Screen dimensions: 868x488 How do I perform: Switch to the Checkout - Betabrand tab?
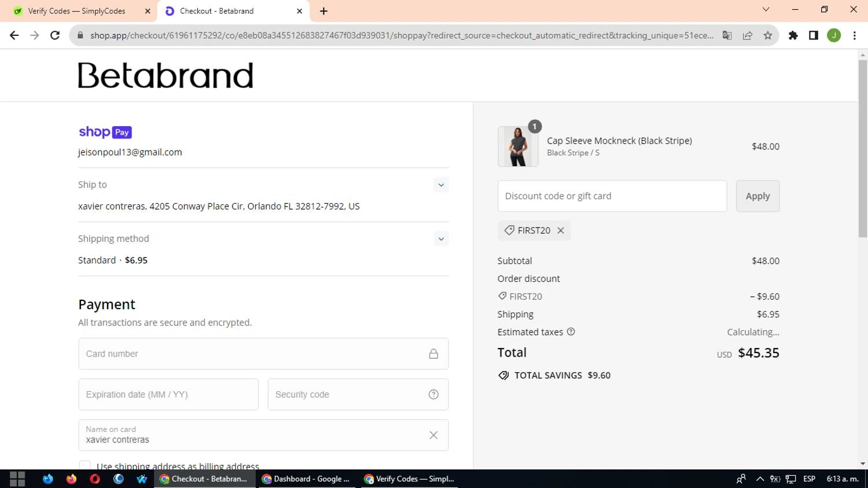point(234,11)
